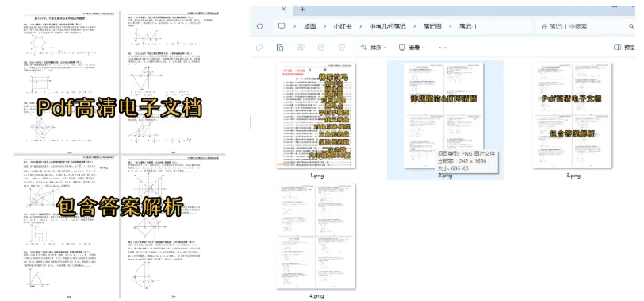The width and height of the screenshot is (644, 301).
Task: Click the Delete trash icon in toolbar
Action: click(x=342, y=48)
